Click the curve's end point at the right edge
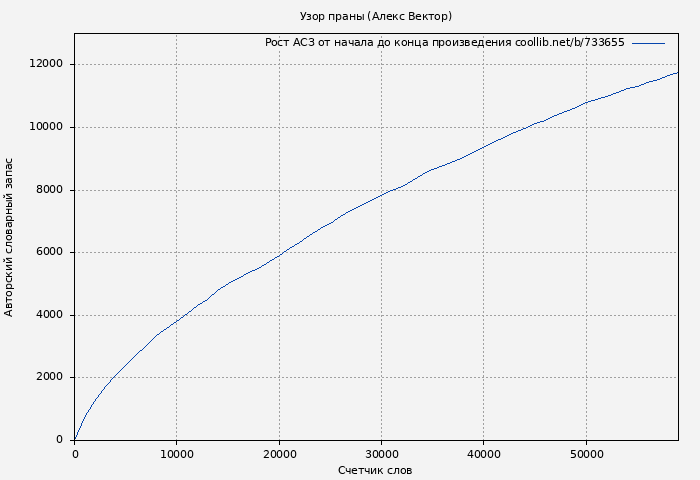Viewport: 700px width, 480px height. point(677,72)
